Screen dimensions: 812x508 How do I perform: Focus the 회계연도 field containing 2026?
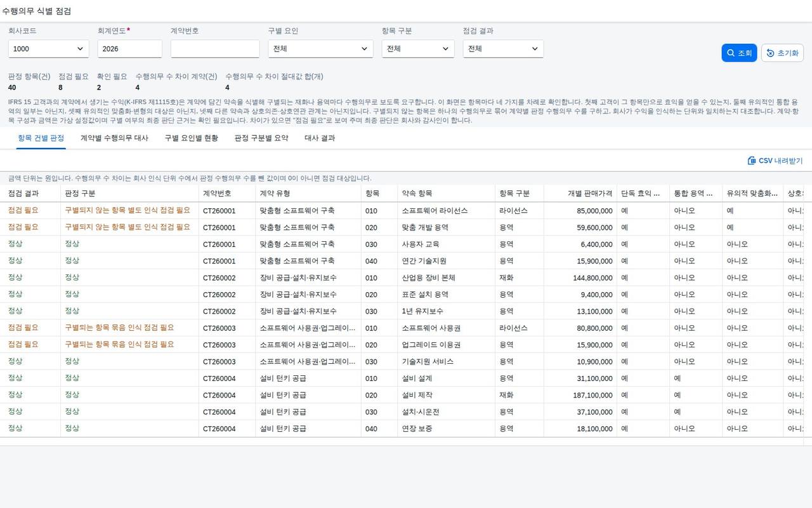click(x=130, y=49)
